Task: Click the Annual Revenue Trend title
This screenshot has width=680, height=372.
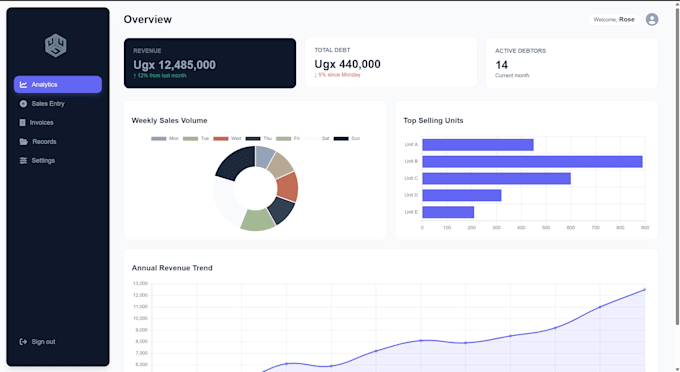Action: pos(172,268)
